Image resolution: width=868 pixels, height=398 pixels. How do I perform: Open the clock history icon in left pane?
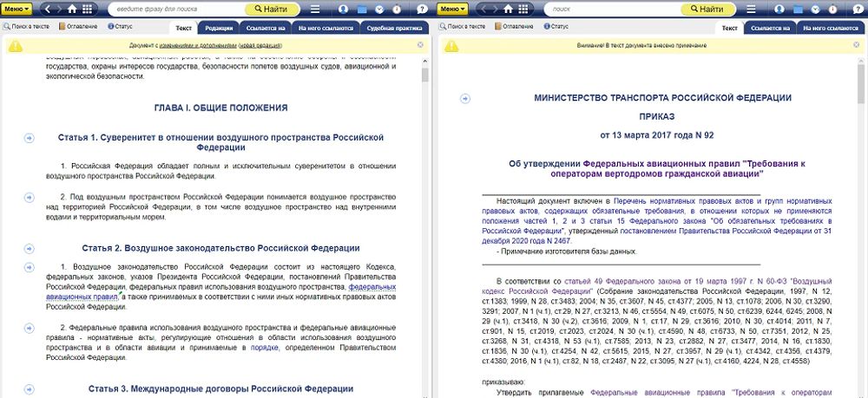pos(378,9)
